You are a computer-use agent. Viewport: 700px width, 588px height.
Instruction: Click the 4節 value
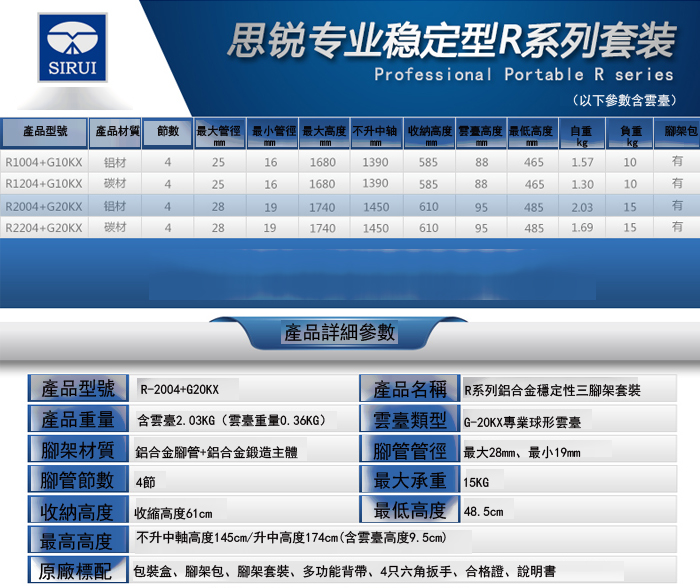pos(146,483)
